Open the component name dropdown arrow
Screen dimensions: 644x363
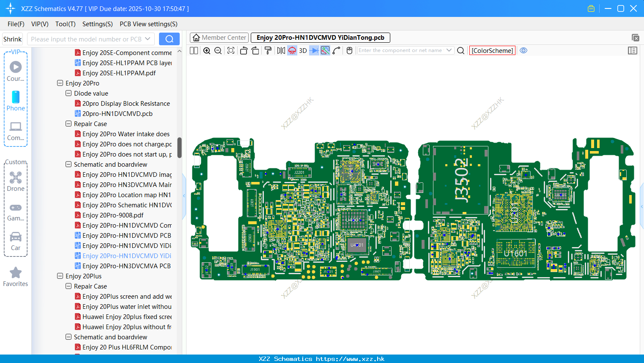tap(449, 50)
